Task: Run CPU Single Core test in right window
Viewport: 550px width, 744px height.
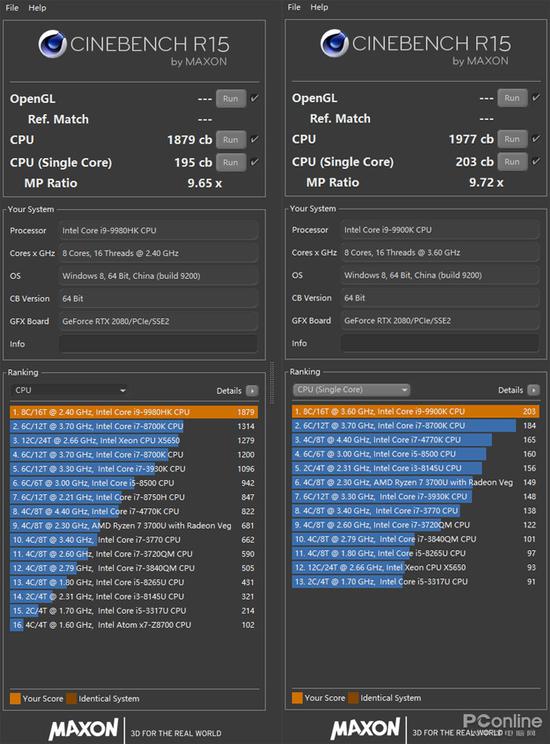Action: tap(512, 161)
